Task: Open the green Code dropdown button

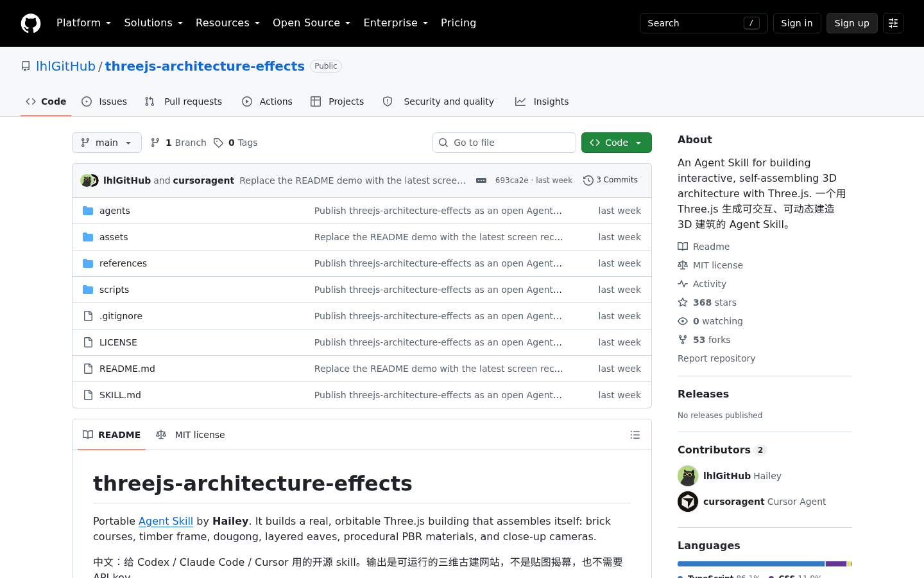Action: tap(617, 143)
